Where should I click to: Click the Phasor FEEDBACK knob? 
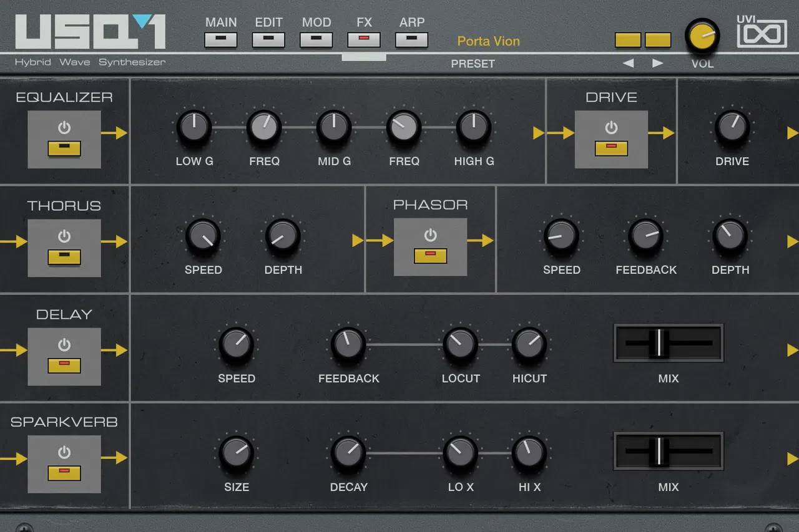pos(645,235)
